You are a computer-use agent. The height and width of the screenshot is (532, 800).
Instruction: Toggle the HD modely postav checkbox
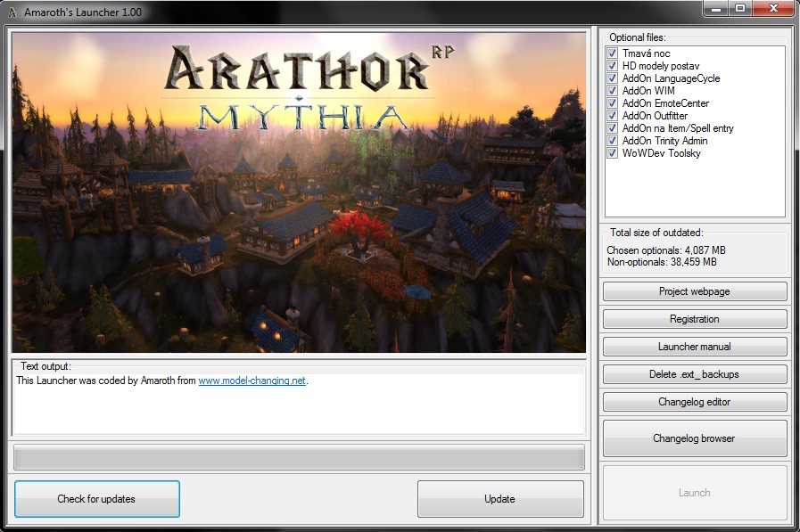pyautogui.click(x=613, y=66)
